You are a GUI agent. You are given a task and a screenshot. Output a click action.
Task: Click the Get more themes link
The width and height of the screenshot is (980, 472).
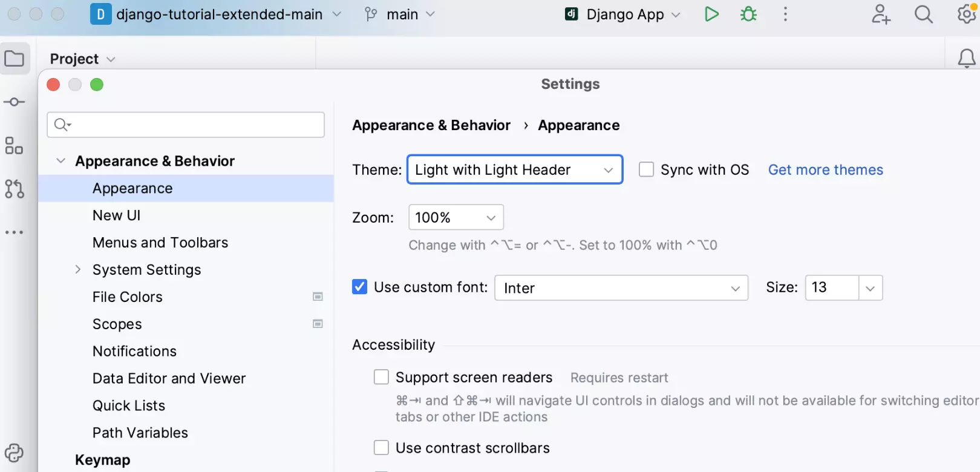(x=825, y=170)
